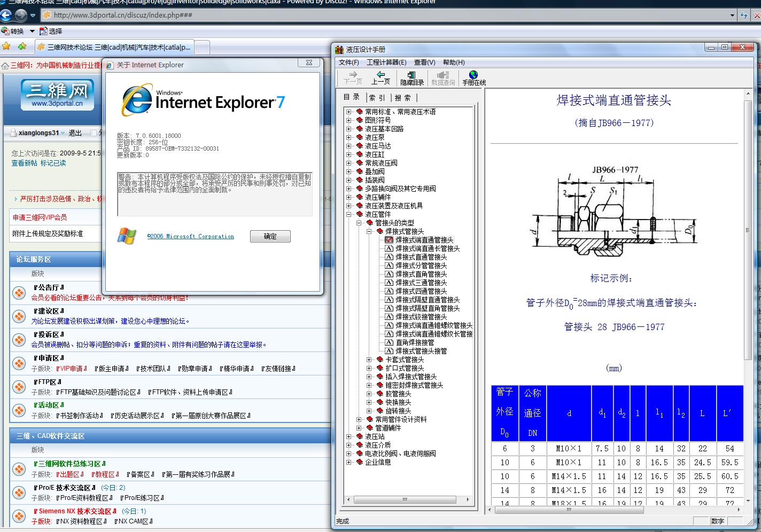The image size is (761, 532).
Task: Click the 退出 logout link
Action: (75, 133)
